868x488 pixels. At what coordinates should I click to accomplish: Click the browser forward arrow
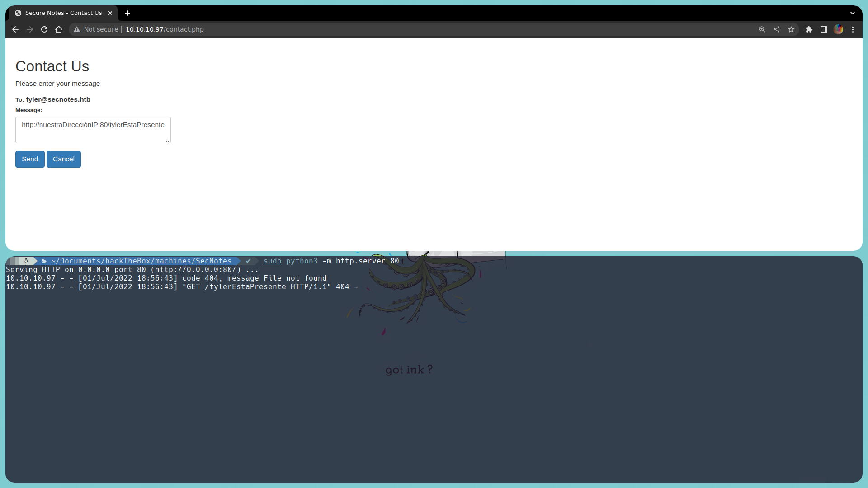pyautogui.click(x=30, y=29)
